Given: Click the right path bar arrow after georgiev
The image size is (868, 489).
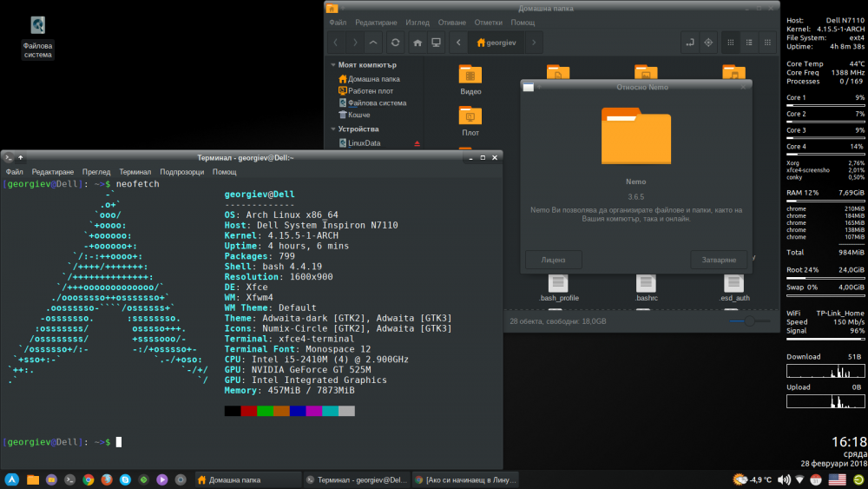Looking at the screenshot, I should tap(534, 43).
